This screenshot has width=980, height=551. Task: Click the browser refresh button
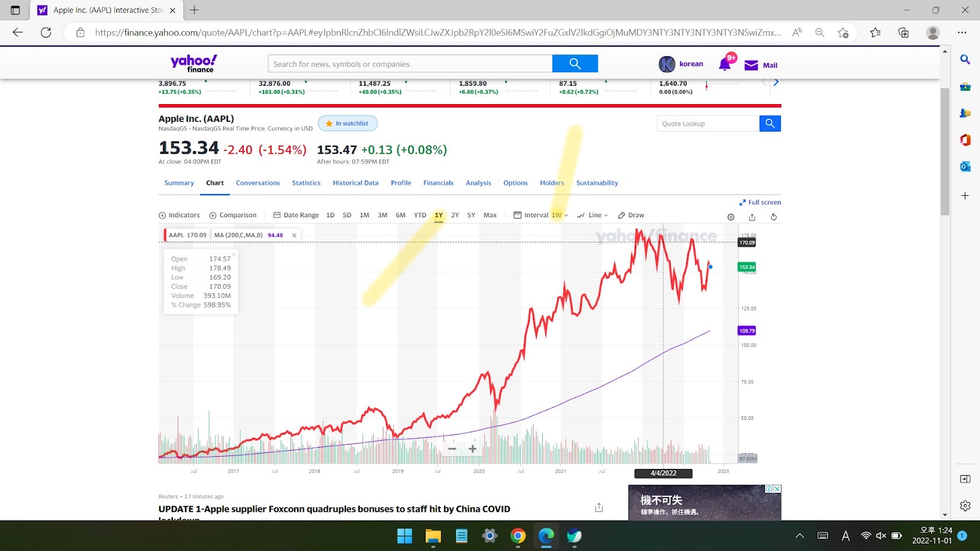(x=46, y=32)
